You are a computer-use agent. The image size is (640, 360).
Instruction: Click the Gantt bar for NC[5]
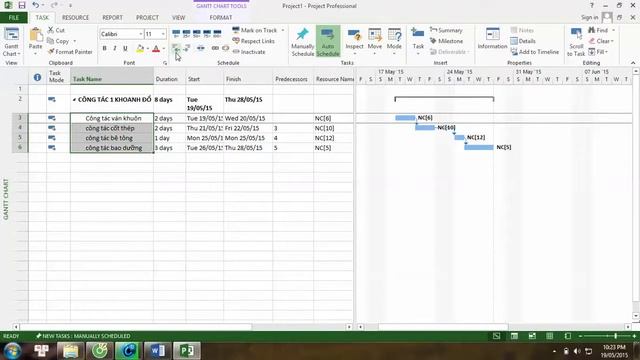(x=479, y=147)
